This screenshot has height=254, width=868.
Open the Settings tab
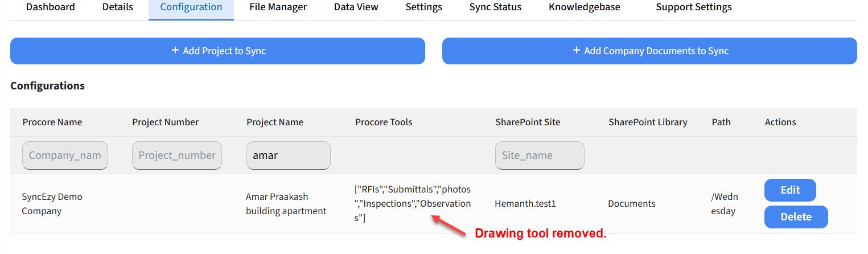click(x=423, y=7)
